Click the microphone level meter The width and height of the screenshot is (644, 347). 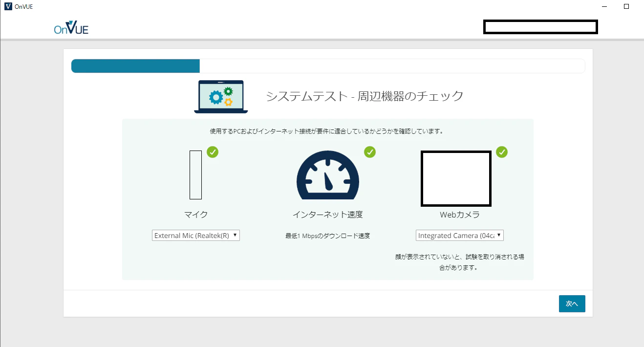point(195,175)
